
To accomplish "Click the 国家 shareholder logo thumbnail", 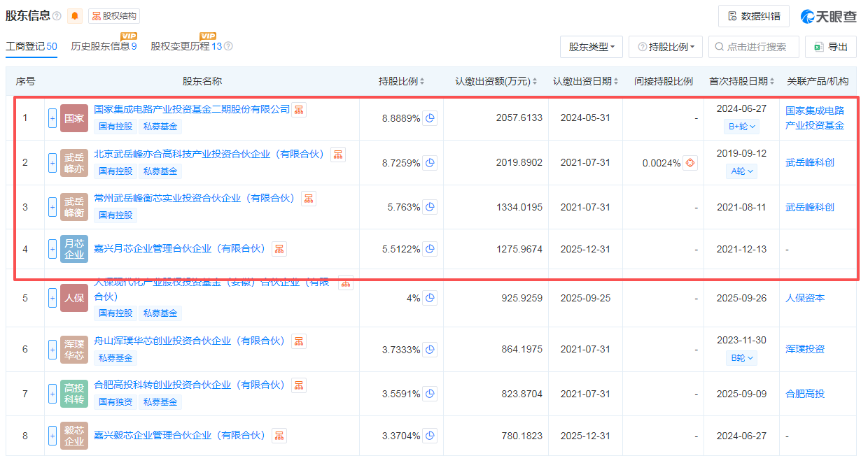I will (74, 118).
